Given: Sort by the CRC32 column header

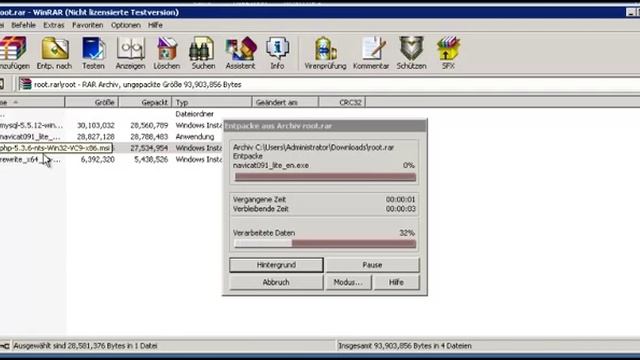Looking at the screenshot, I should pyautogui.click(x=342, y=102).
